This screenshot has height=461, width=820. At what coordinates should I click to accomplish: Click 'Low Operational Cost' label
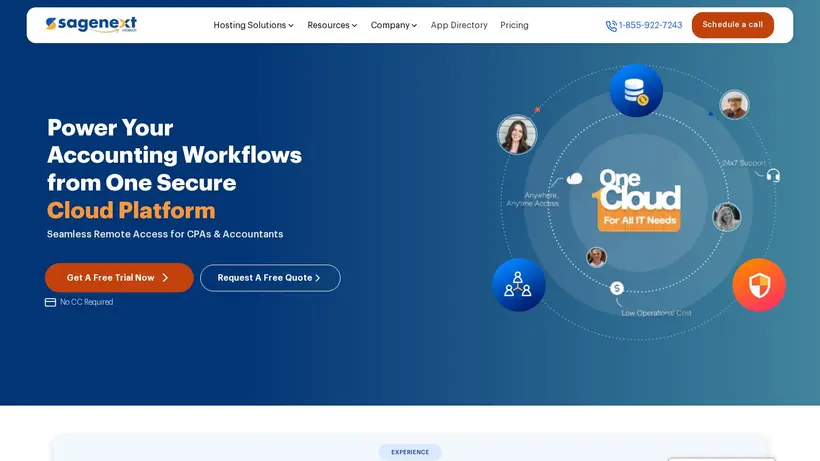coord(656,313)
